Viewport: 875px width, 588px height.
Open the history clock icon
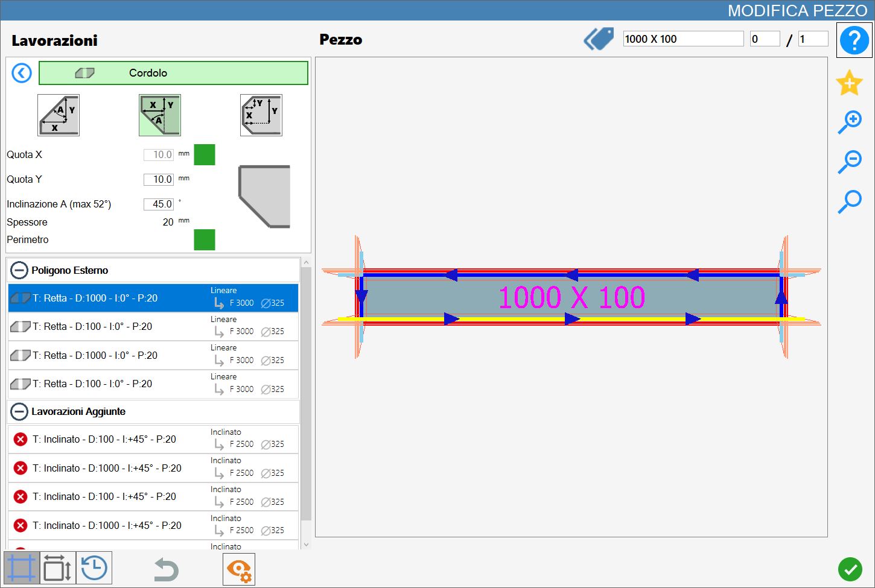click(94, 568)
